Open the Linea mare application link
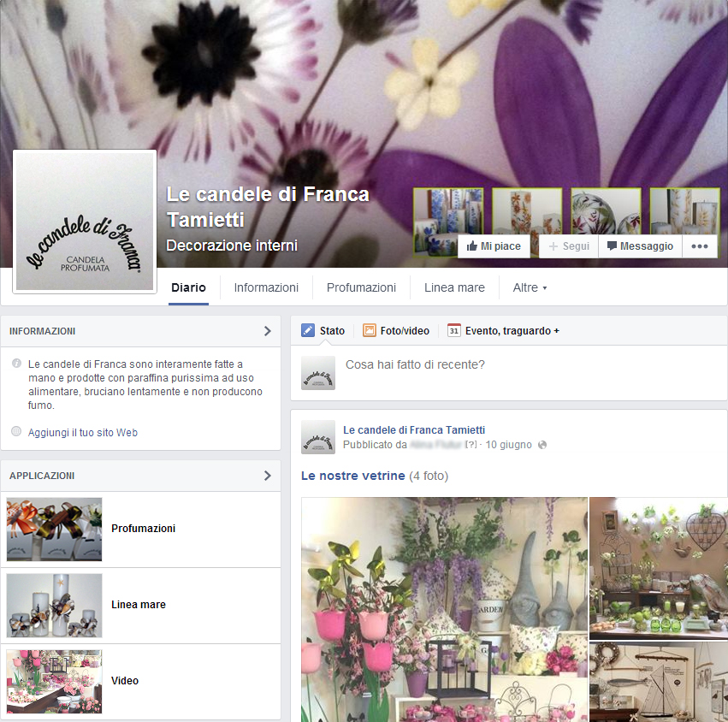 (x=139, y=605)
